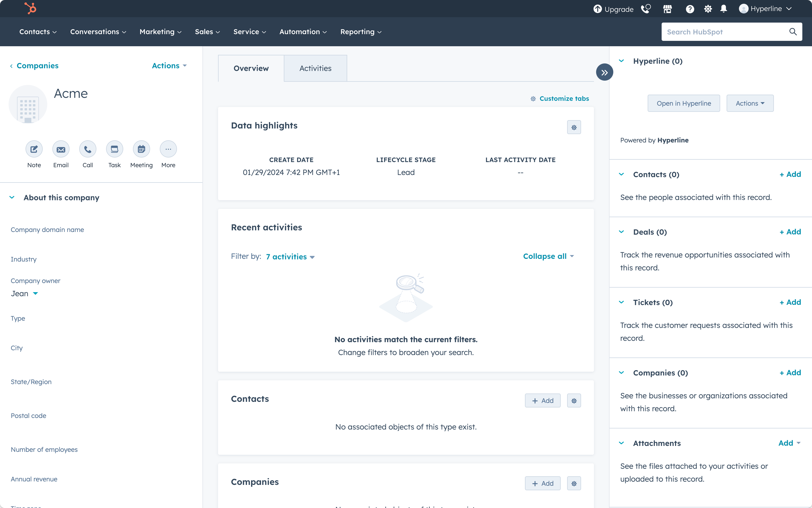
Task: Open the calling phone icon in top bar
Action: coord(646,9)
